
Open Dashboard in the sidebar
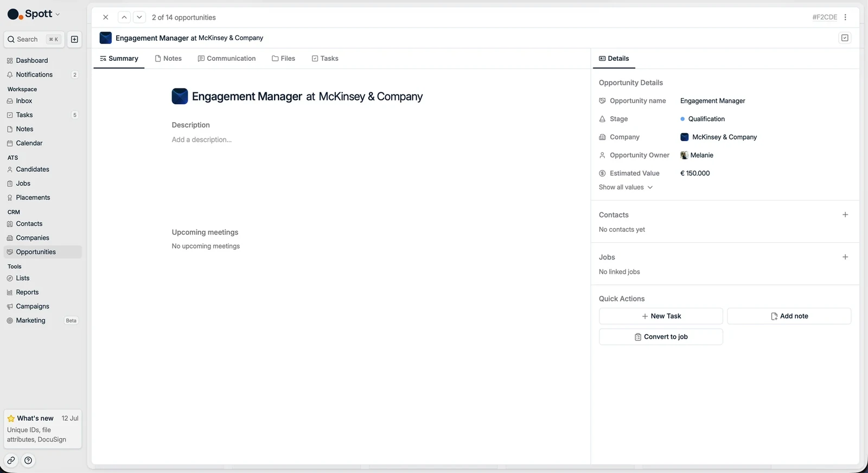[43, 61]
